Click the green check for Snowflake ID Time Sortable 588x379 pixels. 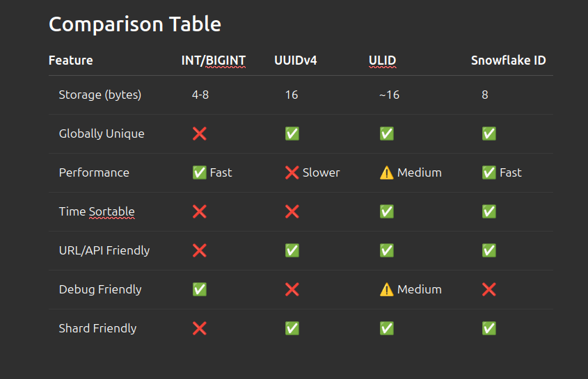pos(489,211)
